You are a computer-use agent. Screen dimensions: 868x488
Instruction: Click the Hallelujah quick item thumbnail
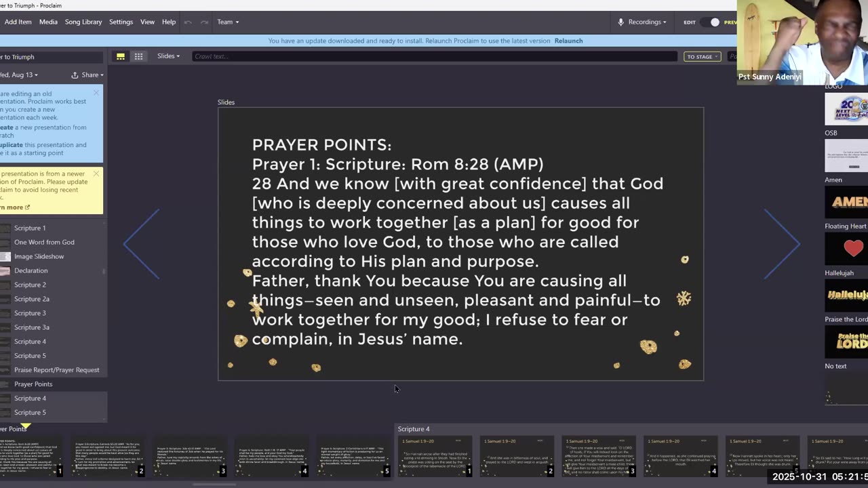(x=846, y=295)
